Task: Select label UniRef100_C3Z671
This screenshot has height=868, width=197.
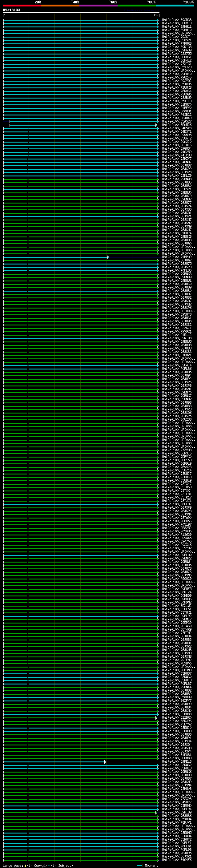Action: [176, 328]
